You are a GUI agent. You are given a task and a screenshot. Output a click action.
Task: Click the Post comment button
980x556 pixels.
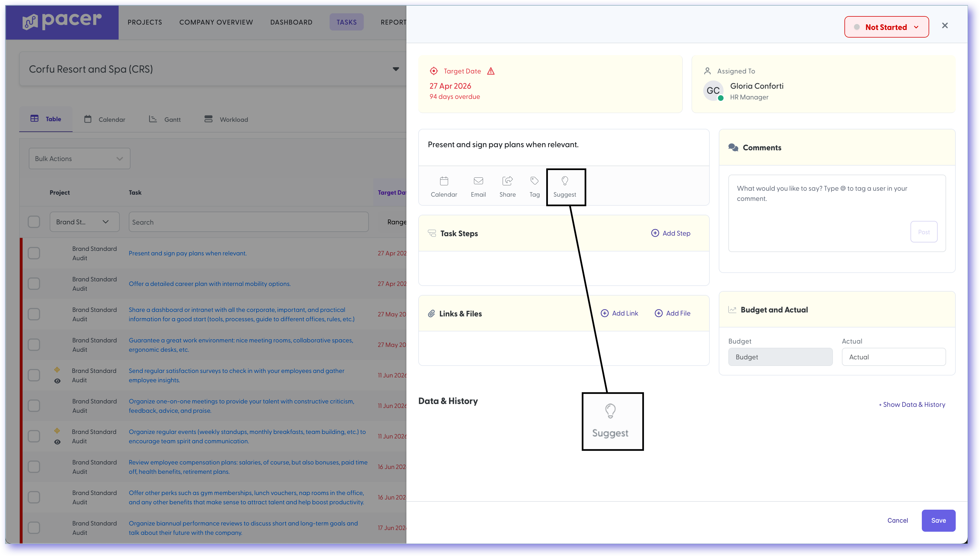pos(924,232)
